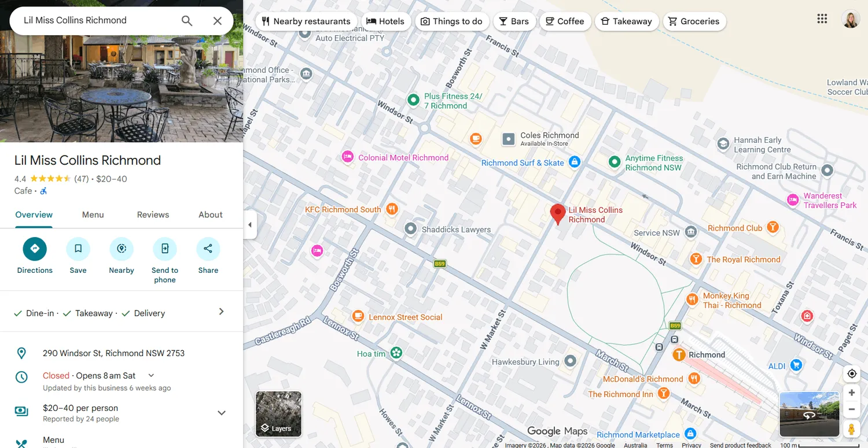Open the Google account profile picture
Image resolution: width=868 pixels, height=448 pixels.
click(x=851, y=19)
